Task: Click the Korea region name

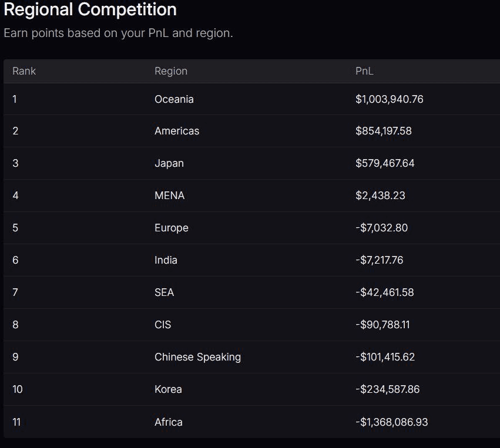Action: (168, 389)
